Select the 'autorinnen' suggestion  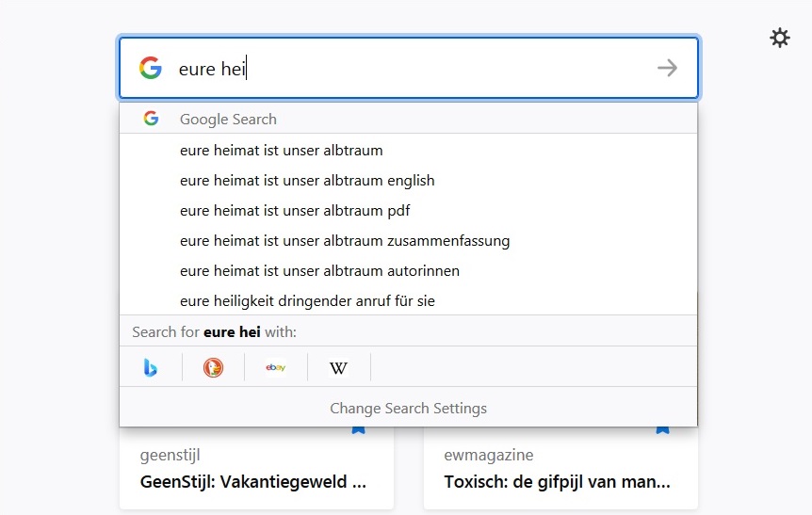(408, 271)
